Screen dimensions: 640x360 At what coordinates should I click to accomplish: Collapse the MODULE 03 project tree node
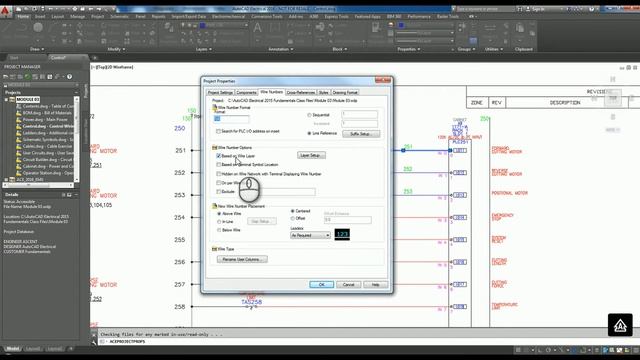pos(6,100)
